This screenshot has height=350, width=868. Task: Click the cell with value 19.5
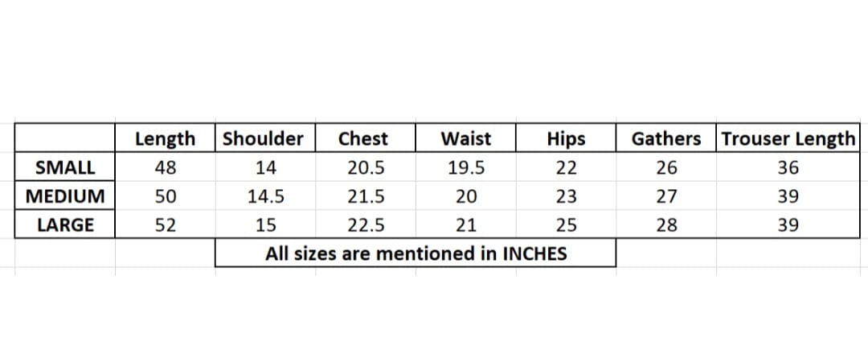tap(465, 167)
